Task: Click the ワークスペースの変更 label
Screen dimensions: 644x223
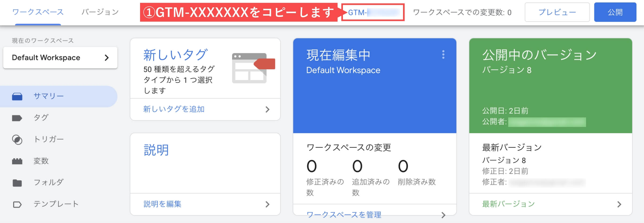Action: click(349, 148)
